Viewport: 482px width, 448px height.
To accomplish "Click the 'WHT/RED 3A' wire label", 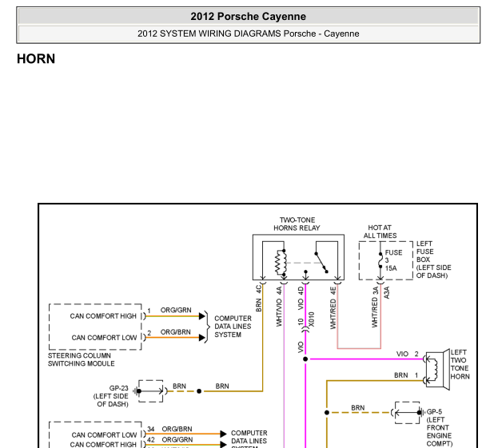I will click(x=375, y=307).
